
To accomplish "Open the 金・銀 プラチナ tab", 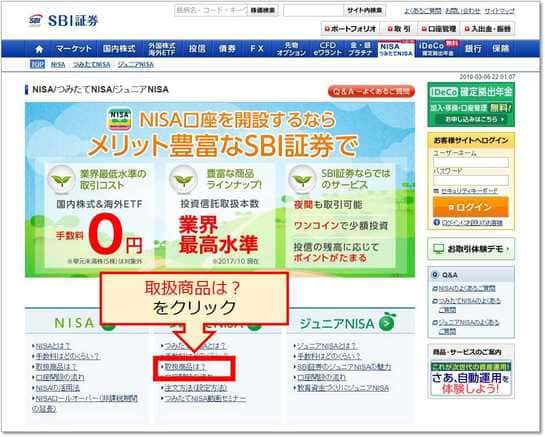I will (x=360, y=49).
